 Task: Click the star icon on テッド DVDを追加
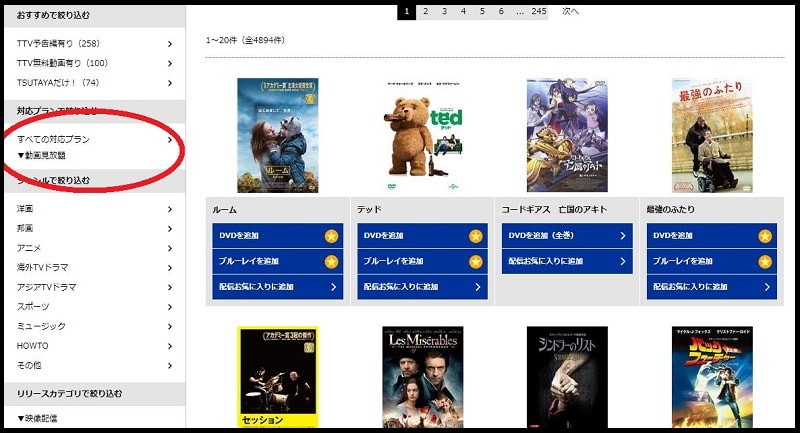[x=476, y=236]
